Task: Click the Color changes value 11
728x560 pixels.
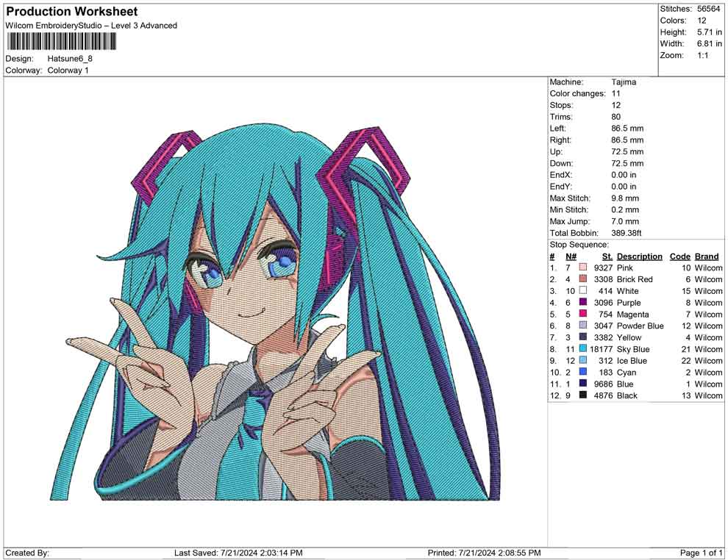Action: tap(615, 94)
